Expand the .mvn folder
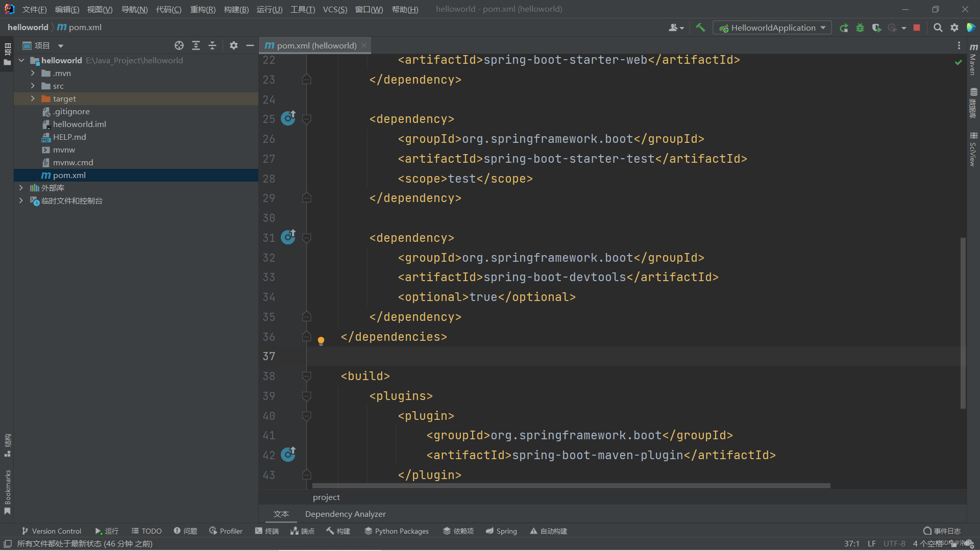 click(33, 73)
